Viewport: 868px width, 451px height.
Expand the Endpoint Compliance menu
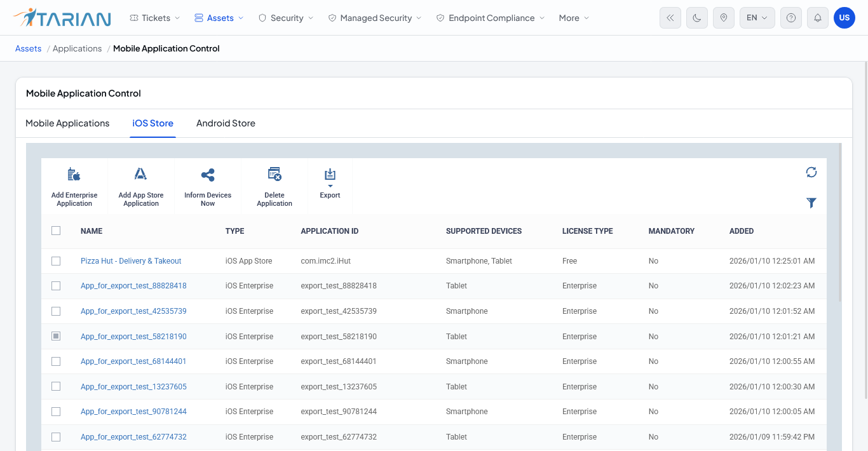491,18
